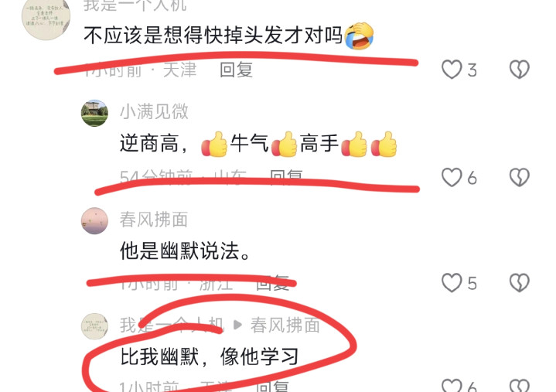The height and width of the screenshot is (392, 556).
Task: Select comment text 他是幽默说法
Action: pos(186,251)
